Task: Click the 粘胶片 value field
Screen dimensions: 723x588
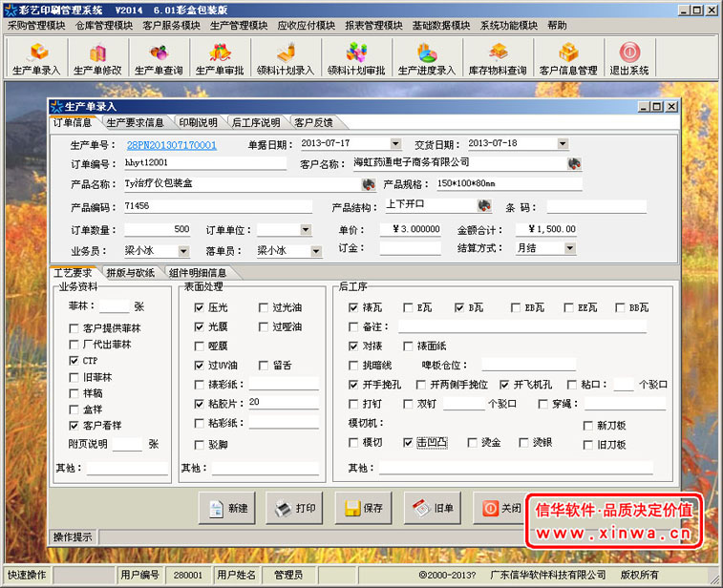Action: [x=283, y=402]
